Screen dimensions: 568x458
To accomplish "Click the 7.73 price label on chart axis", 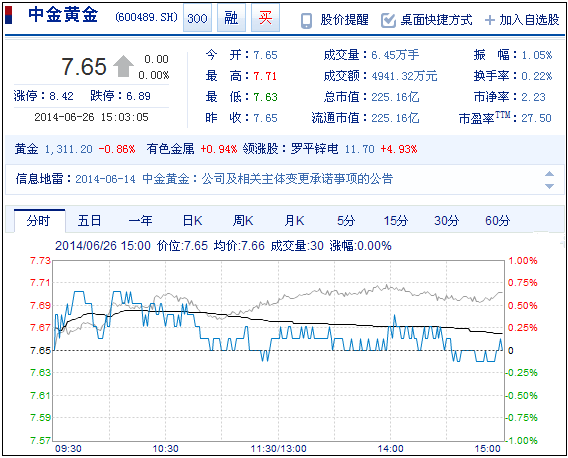I will click(40, 261).
